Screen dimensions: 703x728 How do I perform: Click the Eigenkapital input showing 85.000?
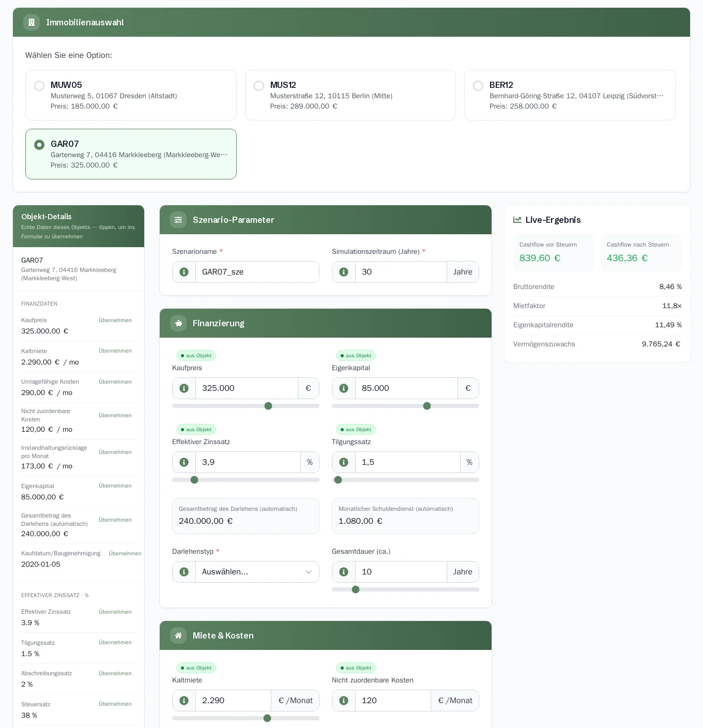[x=407, y=388]
